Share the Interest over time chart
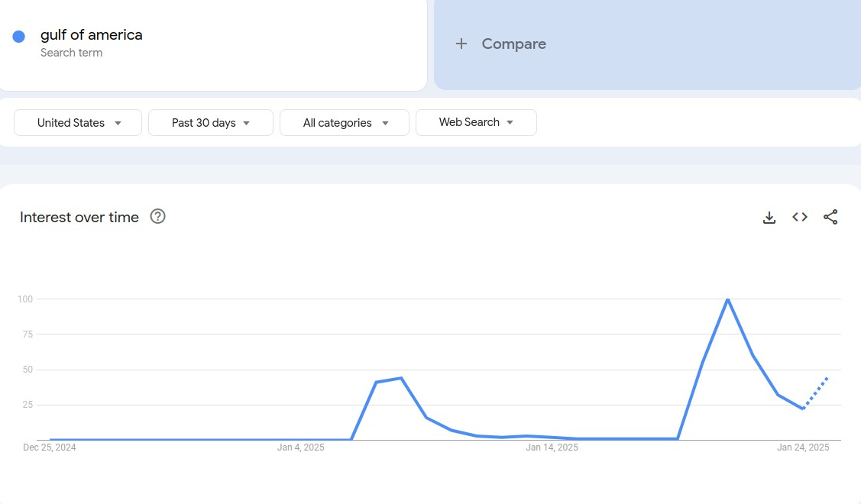 point(830,217)
